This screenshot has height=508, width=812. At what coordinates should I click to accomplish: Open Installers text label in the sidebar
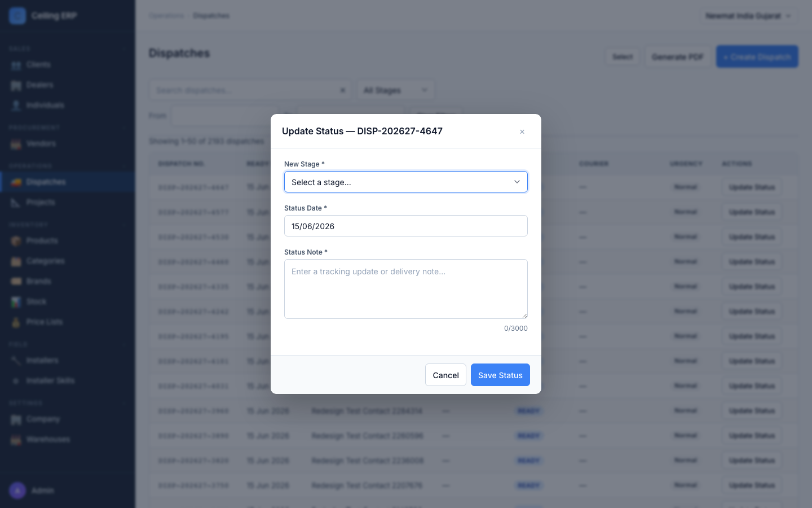click(x=42, y=361)
